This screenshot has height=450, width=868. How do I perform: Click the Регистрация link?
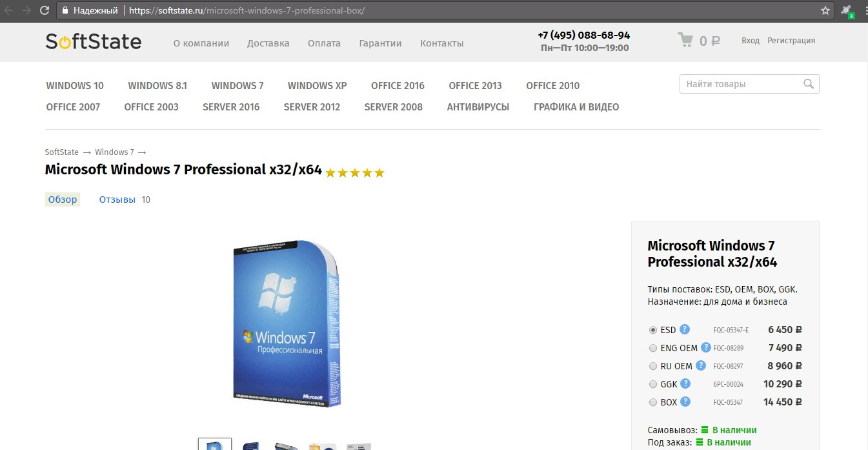pyautogui.click(x=791, y=40)
